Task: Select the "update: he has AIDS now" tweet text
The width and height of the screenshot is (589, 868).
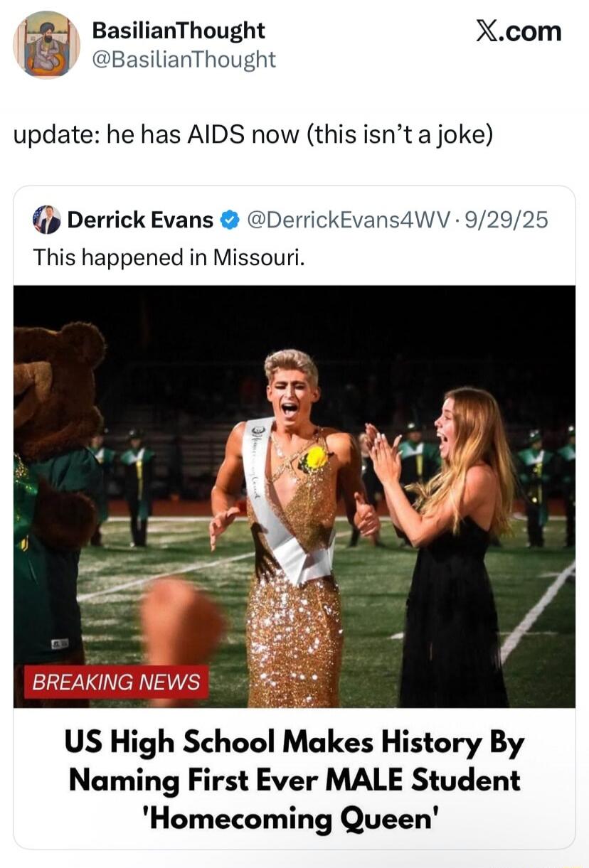Action: 253,134
